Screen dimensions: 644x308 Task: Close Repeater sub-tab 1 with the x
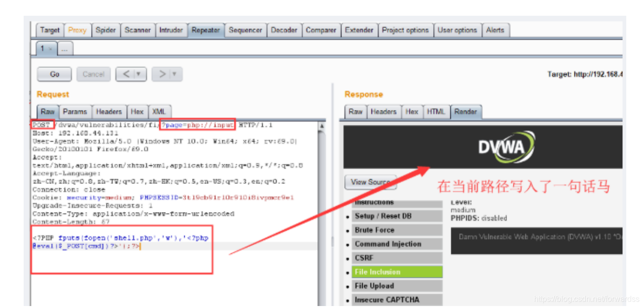click(50, 49)
